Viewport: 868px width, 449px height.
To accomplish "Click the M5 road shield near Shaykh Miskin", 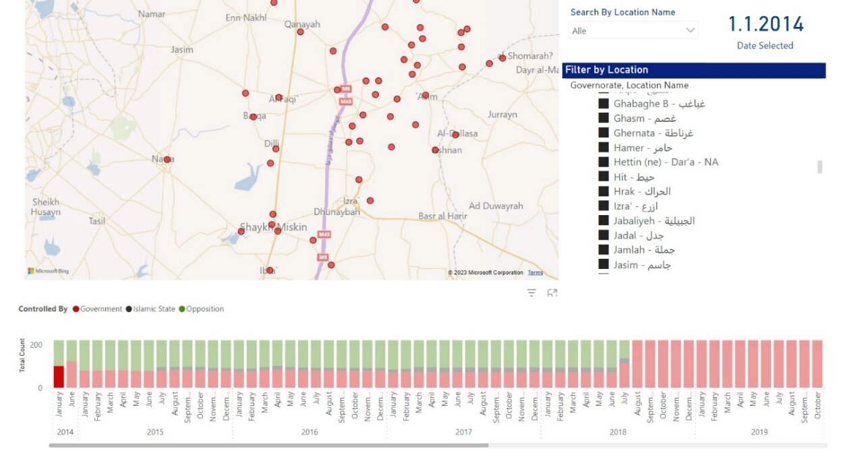I will 323,257.
